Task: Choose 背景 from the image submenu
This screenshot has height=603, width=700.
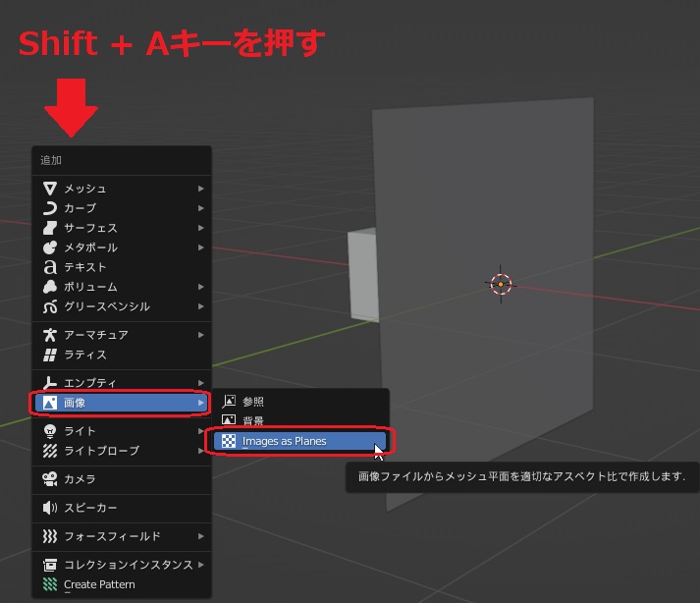Action: click(299, 420)
